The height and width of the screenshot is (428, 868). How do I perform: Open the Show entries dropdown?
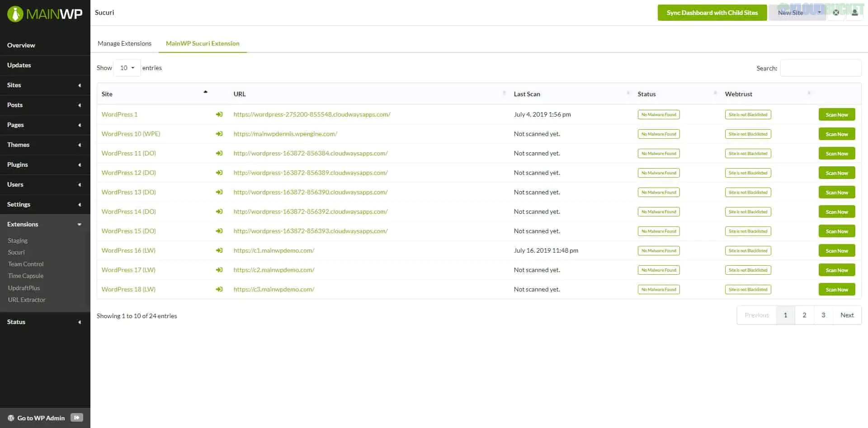pyautogui.click(x=127, y=68)
